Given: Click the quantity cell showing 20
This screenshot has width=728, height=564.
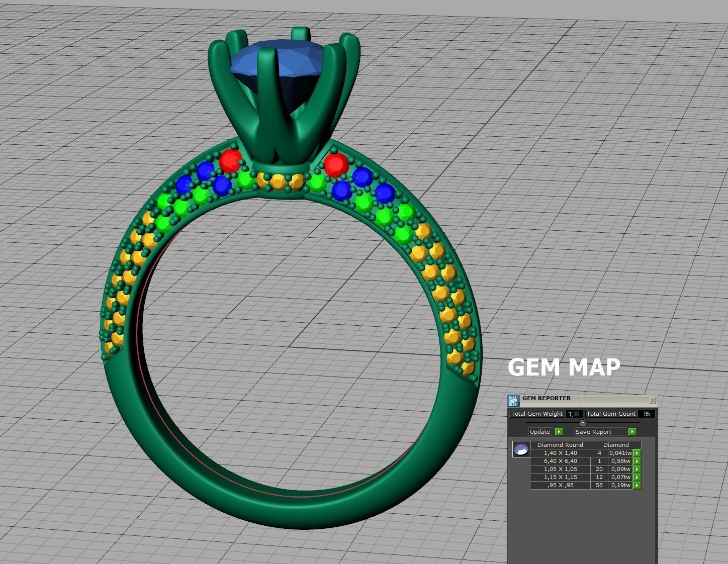Looking at the screenshot, I should [x=599, y=469].
